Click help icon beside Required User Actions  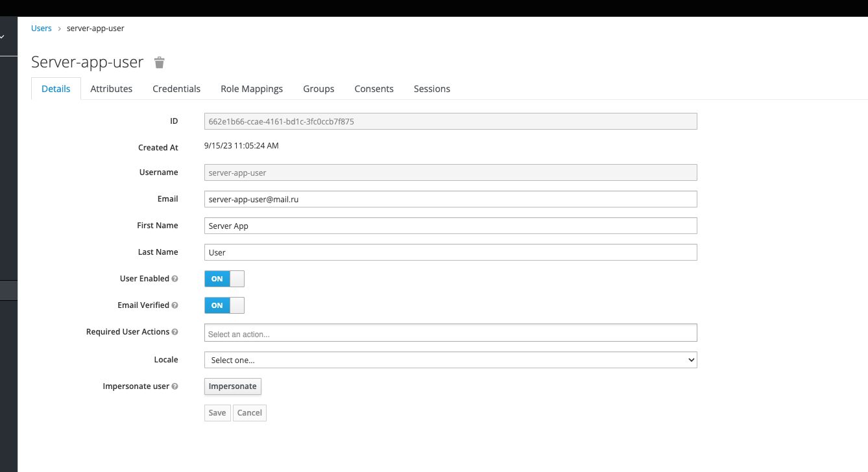pos(175,332)
